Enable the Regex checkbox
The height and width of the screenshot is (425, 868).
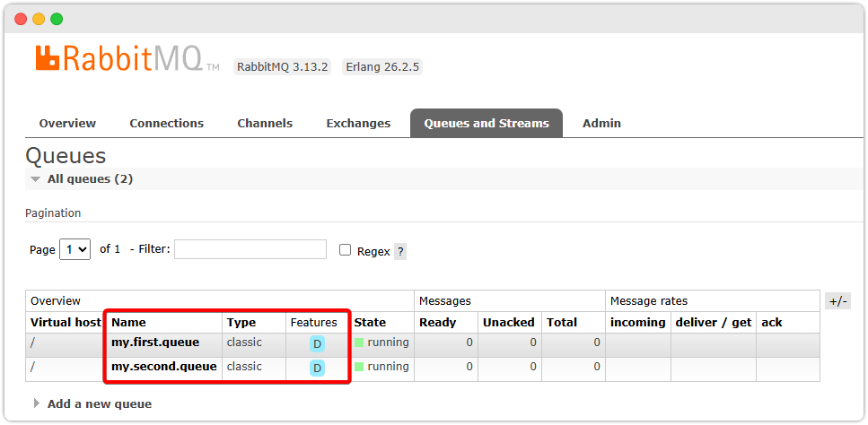click(346, 250)
